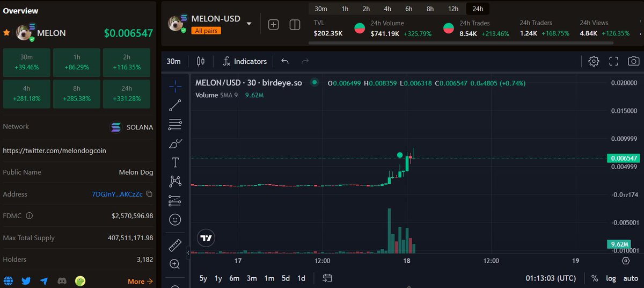This screenshot has width=644, height=288.
Task: Select the crosshair cursor tool
Action: coord(175,85)
